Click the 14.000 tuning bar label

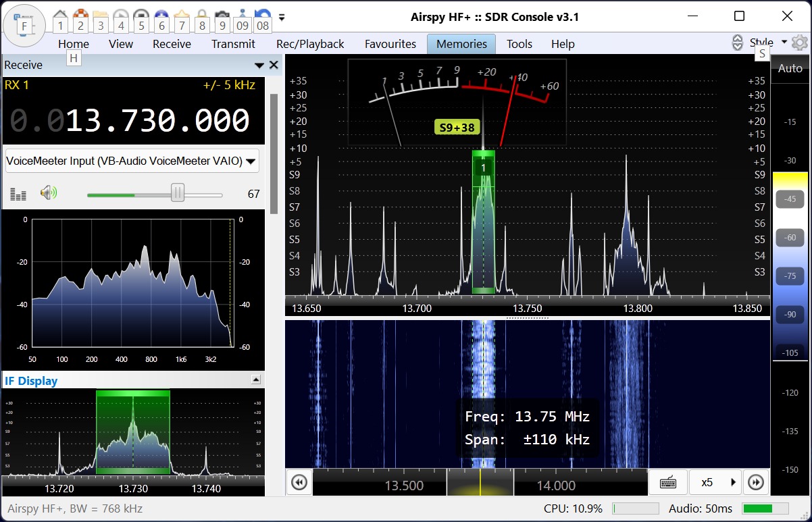point(556,486)
